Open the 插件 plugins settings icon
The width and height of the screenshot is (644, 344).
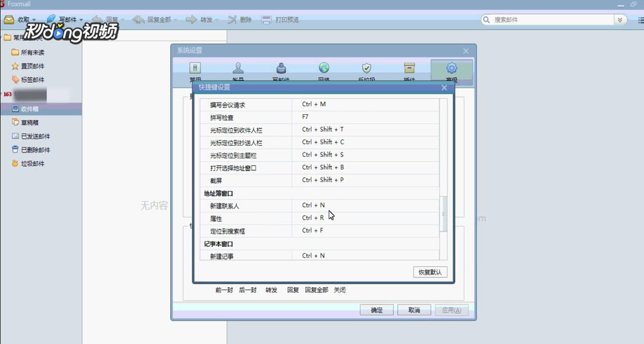[409, 68]
